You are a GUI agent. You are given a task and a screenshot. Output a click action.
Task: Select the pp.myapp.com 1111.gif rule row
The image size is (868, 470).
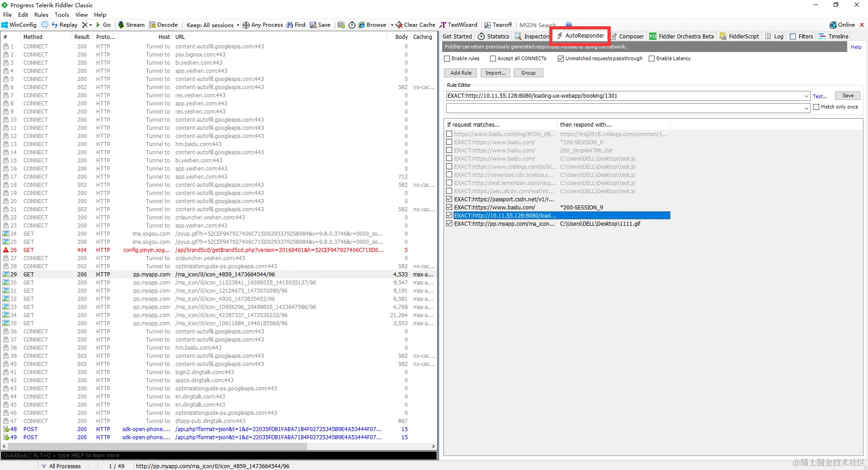557,223
